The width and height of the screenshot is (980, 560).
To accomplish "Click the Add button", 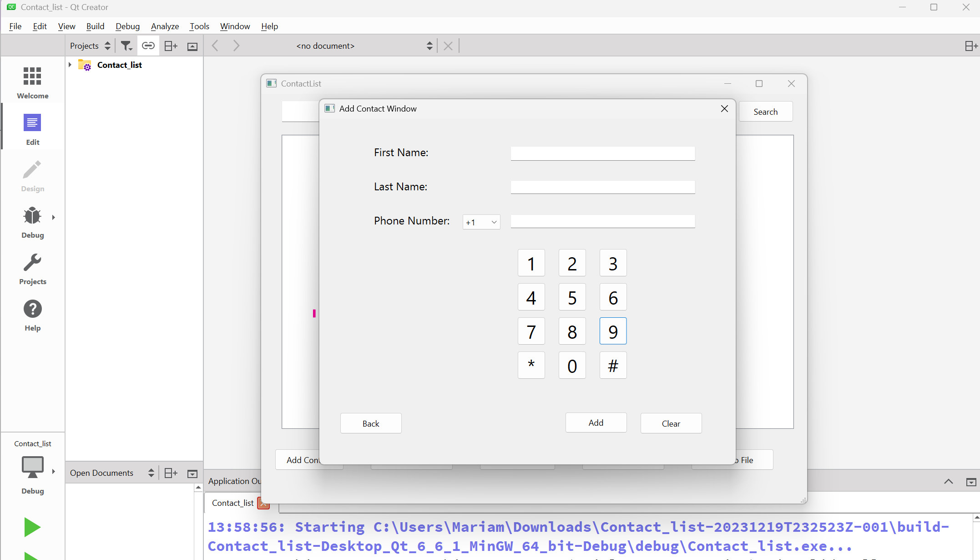I will 596,423.
